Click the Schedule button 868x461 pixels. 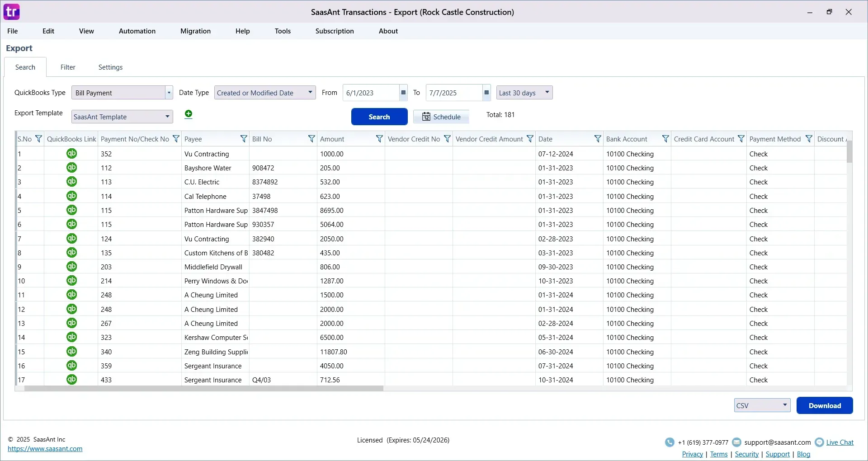click(441, 117)
